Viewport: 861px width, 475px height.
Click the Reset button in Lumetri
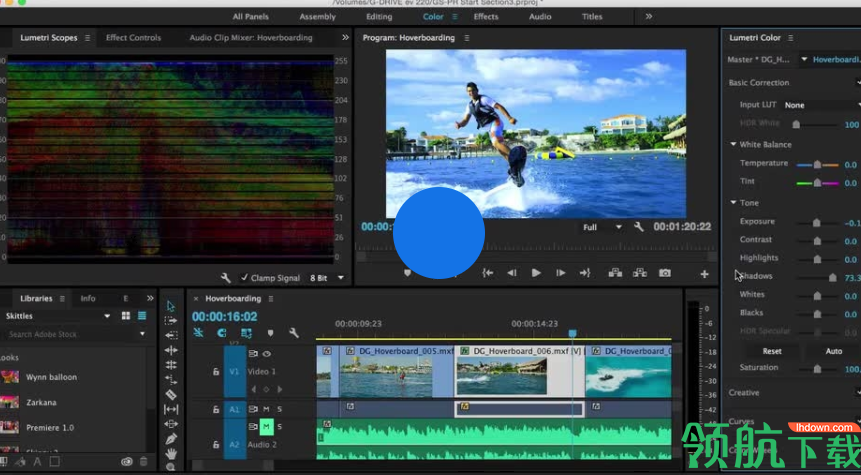[772, 351]
